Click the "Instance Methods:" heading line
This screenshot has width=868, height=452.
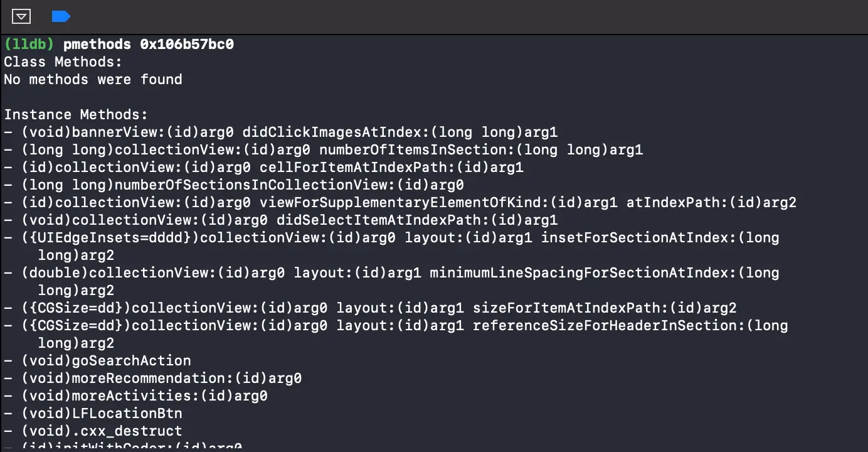tap(75, 115)
